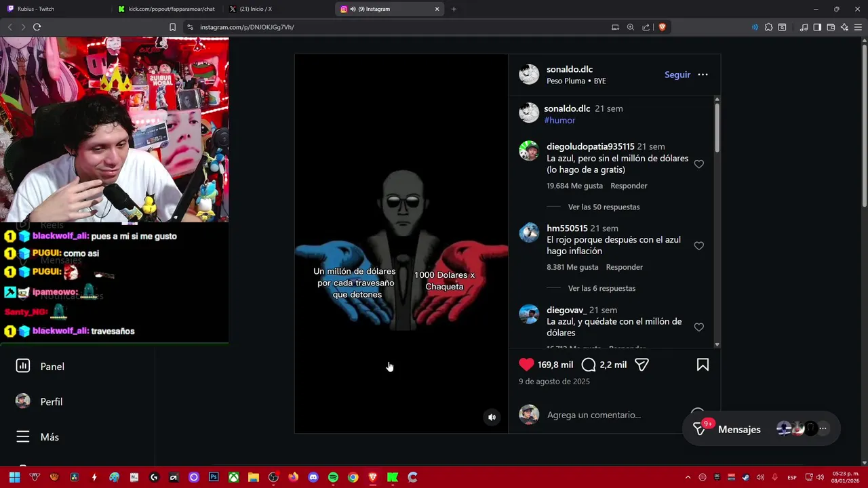The height and width of the screenshot is (488, 868).
Task: Close the Instagram tab
Action: (437, 9)
